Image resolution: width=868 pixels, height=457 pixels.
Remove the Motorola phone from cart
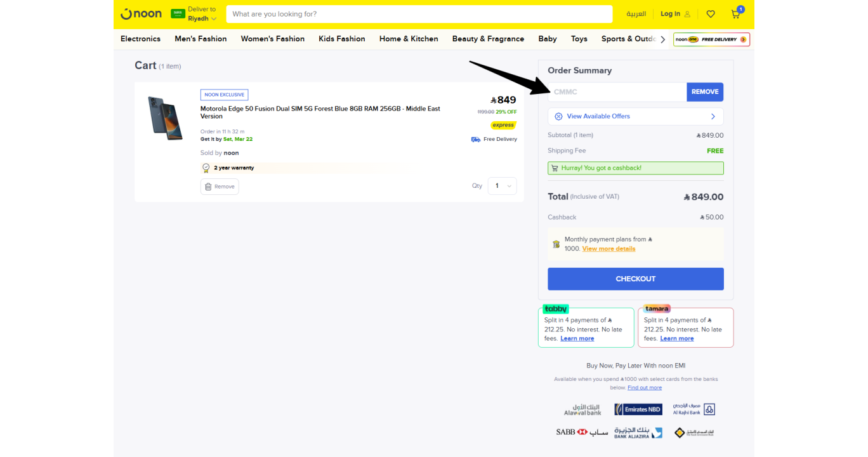pyautogui.click(x=220, y=187)
